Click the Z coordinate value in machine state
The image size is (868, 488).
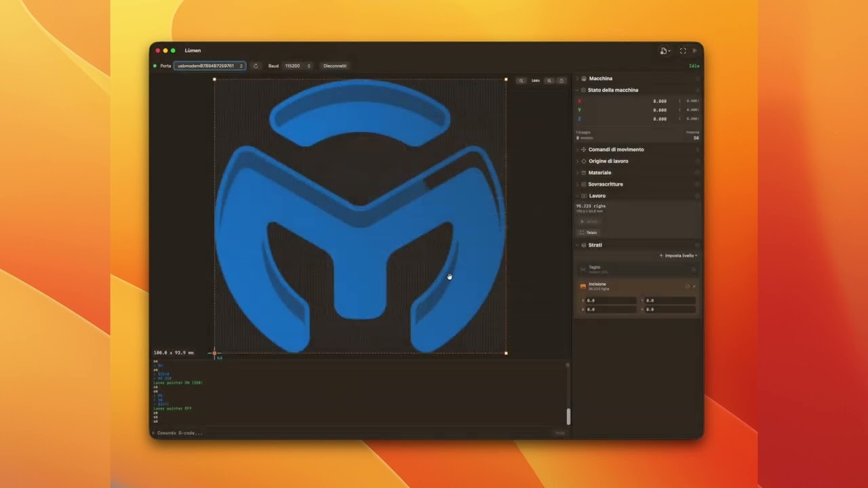(660, 119)
